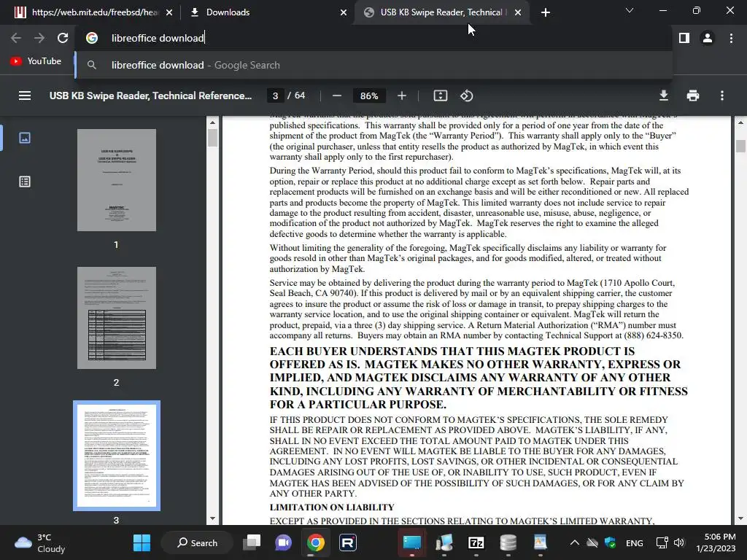Viewport: 747px width, 560px height.
Task: Edit the PDF page number field
Action: [x=275, y=96]
